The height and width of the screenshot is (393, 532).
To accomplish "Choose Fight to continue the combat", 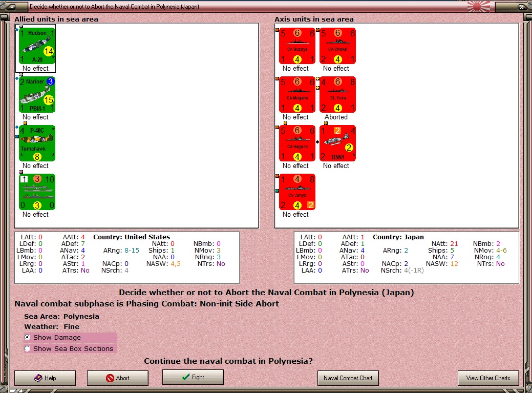I will click(x=193, y=377).
